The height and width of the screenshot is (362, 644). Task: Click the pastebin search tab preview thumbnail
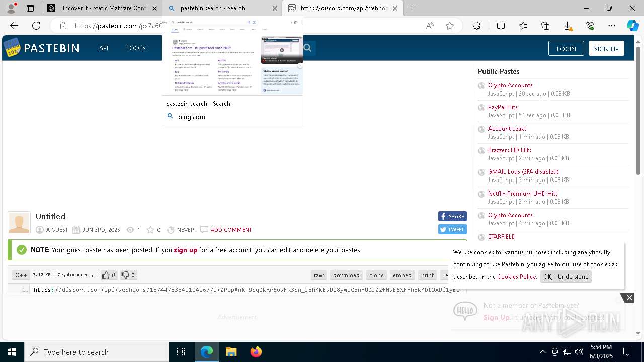[232, 56]
